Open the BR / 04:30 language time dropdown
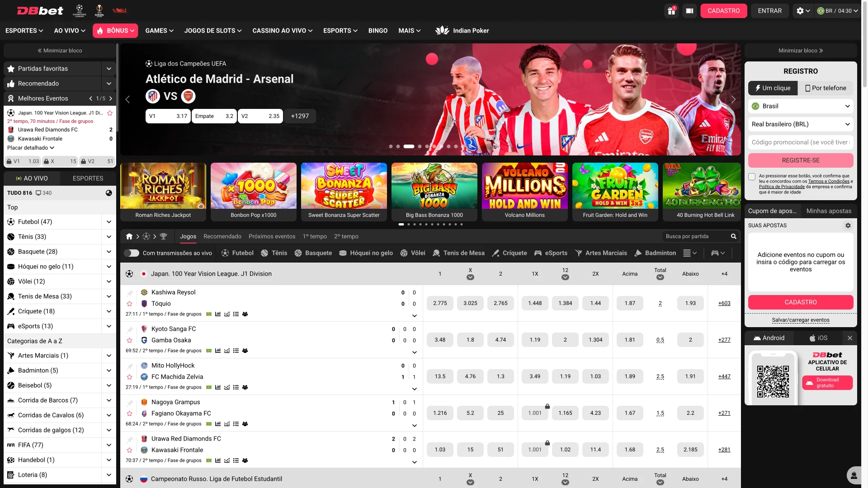 tap(838, 11)
